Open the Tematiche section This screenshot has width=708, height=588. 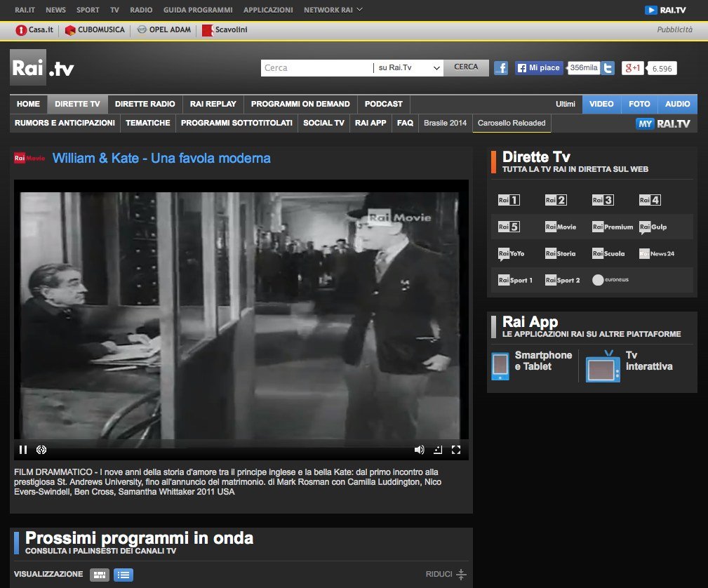click(x=148, y=123)
